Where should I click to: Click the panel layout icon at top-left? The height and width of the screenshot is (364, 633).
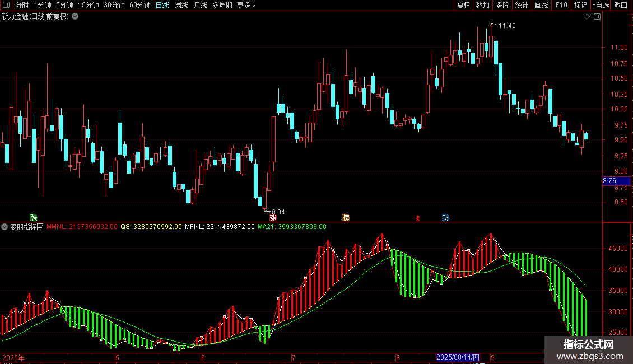pyautogui.click(x=6, y=5)
